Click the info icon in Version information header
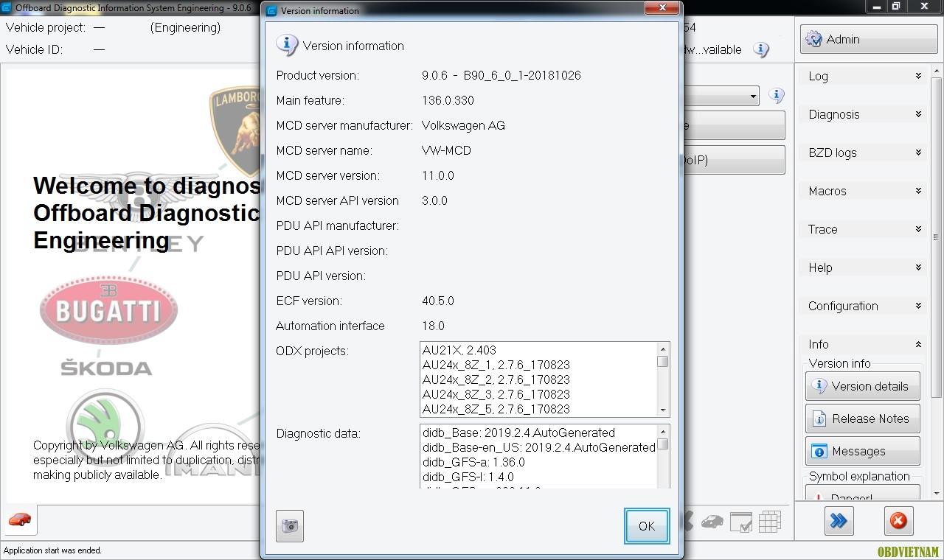 click(287, 45)
